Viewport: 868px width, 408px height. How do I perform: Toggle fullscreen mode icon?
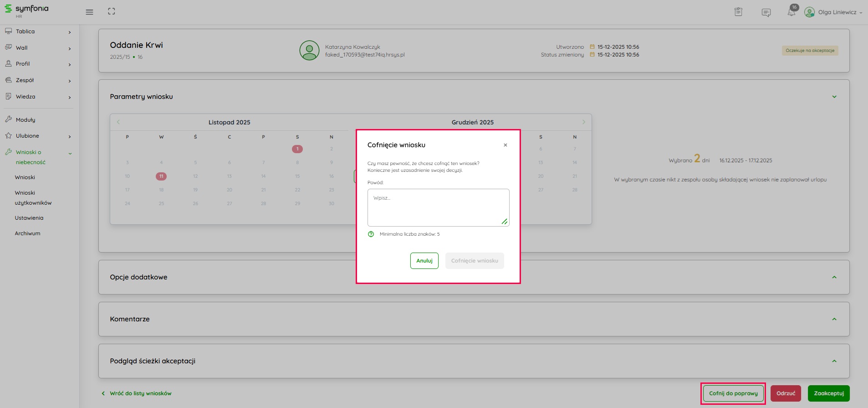112,11
